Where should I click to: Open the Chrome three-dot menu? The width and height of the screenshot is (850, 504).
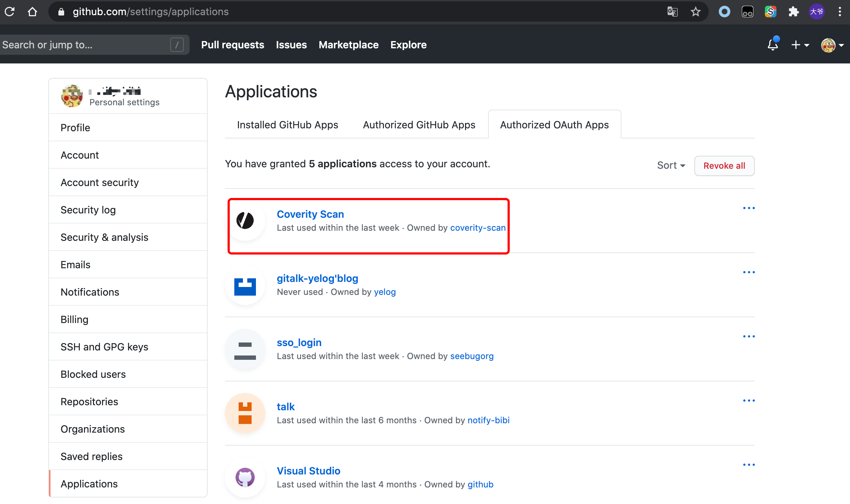pyautogui.click(x=840, y=12)
